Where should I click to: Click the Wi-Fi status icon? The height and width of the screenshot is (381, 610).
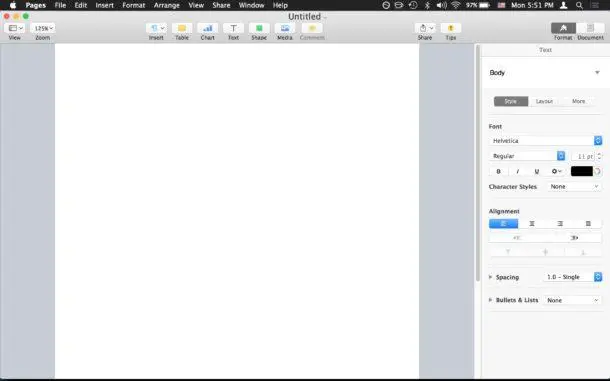(456, 5)
